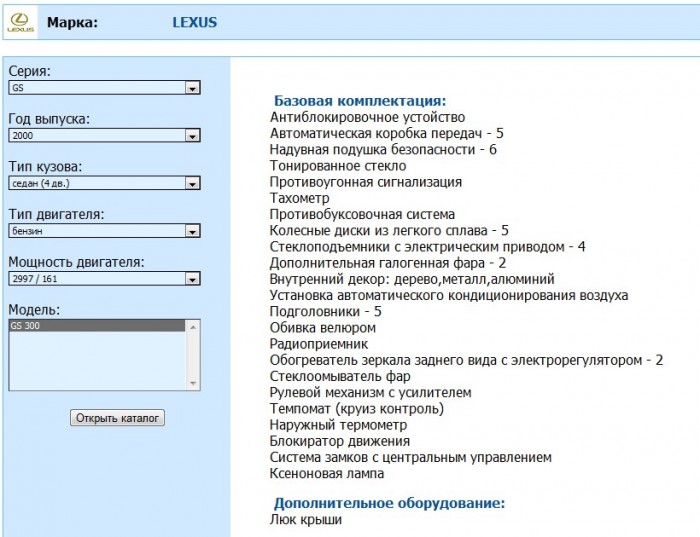Click the Модель: label

tap(34, 310)
